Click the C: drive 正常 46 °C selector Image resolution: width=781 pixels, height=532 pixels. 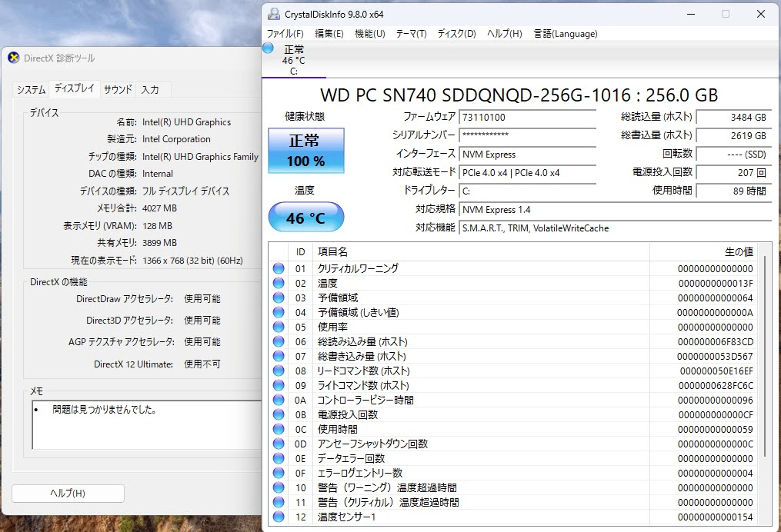pos(294,60)
